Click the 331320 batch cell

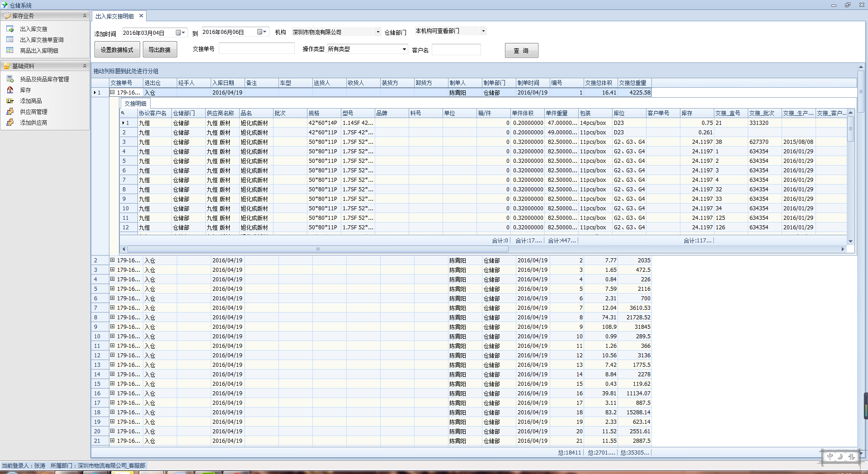[765, 123]
